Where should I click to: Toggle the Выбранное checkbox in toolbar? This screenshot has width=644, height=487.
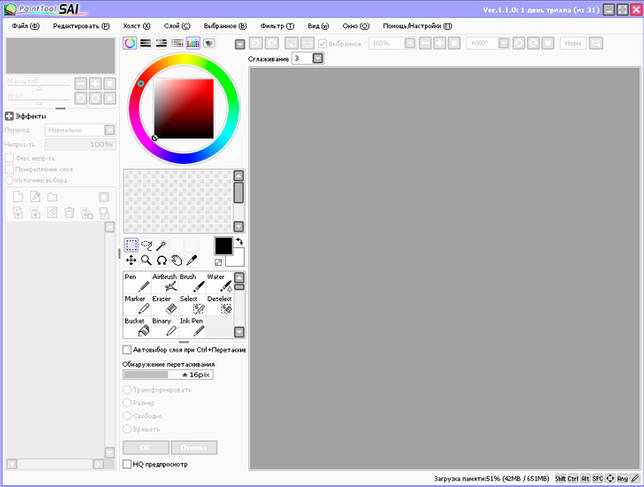coord(322,44)
